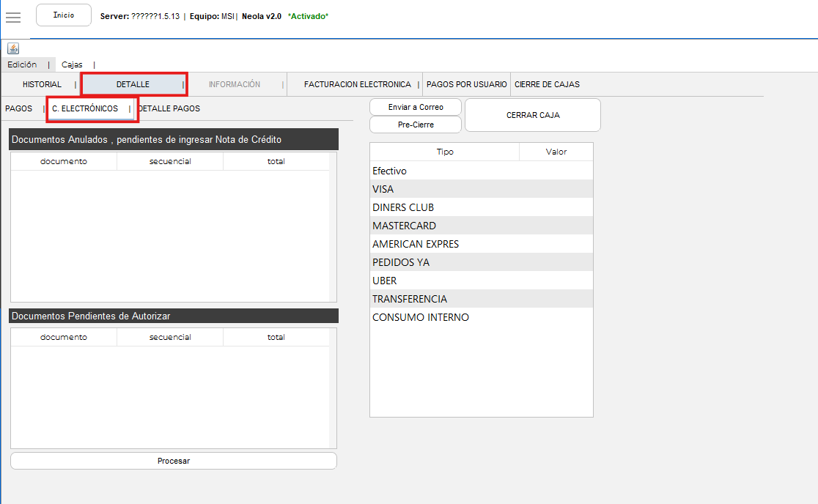
Task: Click the Valor column header
Action: [556, 152]
